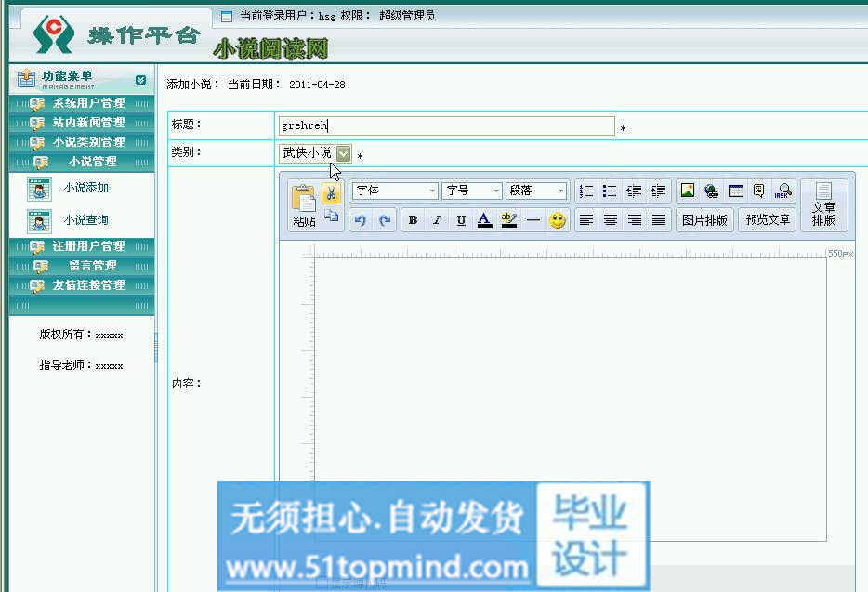Screen dimensions: 868x592
Task: Click the 指导老师：xxxxx text
Action: point(82,365)
